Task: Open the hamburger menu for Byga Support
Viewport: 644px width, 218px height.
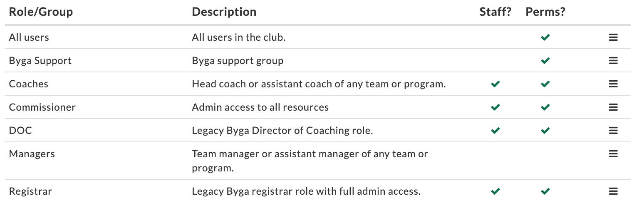Action: click(x=613, y=61)
